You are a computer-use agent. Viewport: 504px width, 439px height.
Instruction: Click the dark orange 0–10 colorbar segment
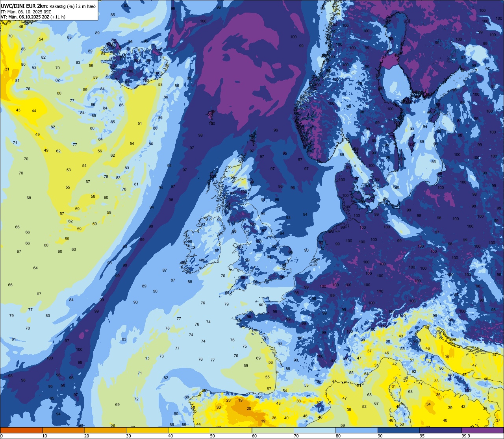click(x=21, y=430)
